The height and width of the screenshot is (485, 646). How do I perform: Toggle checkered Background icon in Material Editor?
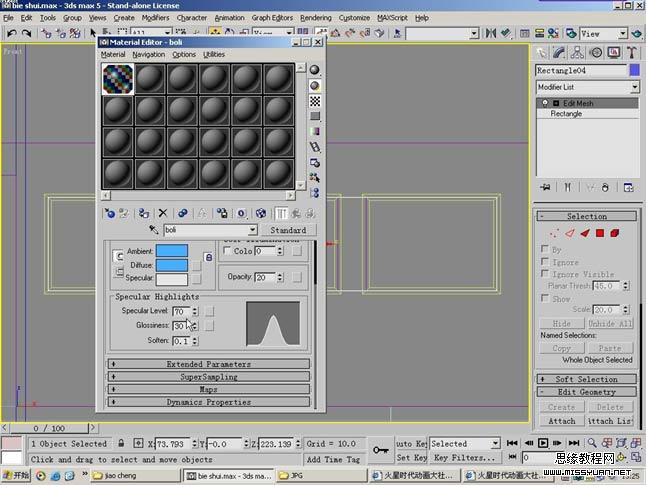tap(315, 101)
